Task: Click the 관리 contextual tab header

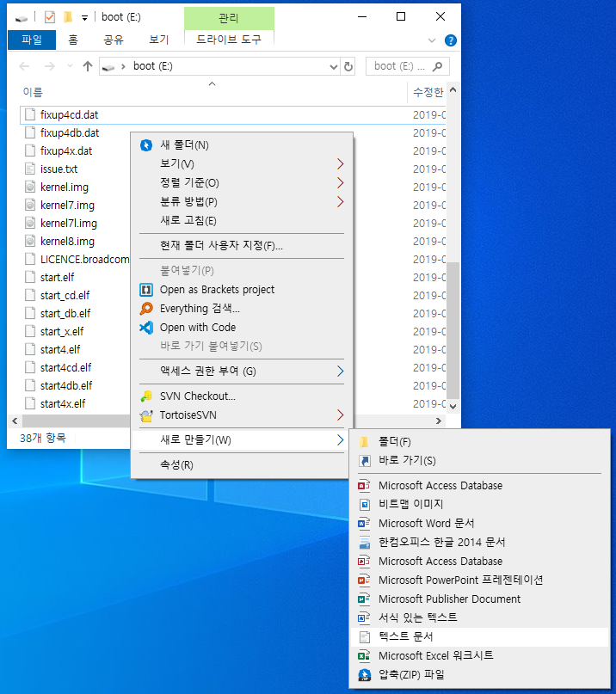Action: tap(229, 18)
